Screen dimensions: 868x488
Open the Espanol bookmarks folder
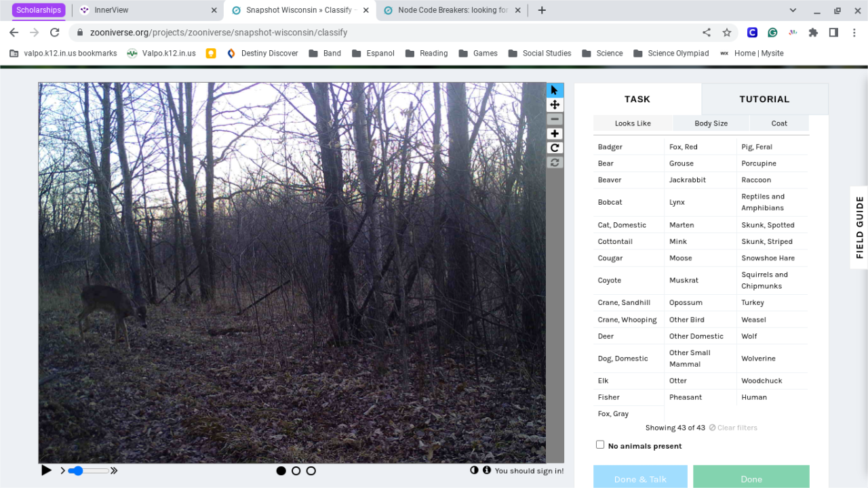tap(373, 54)
